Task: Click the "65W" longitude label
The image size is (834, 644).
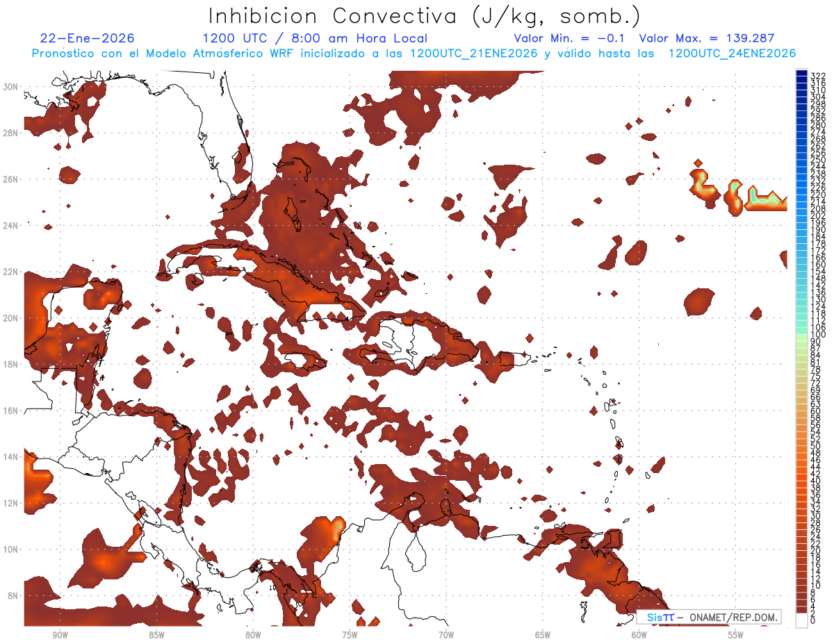Action: [x=543, y=635]
